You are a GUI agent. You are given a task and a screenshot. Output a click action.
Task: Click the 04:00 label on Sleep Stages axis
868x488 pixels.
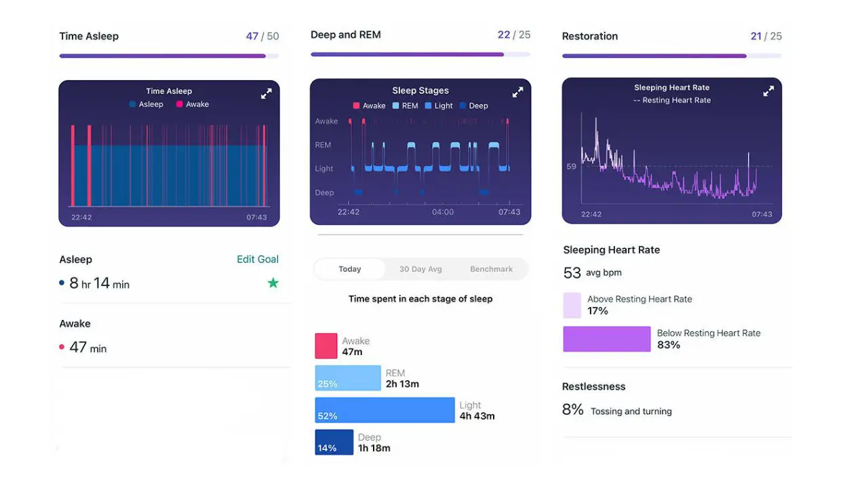point(443,212)
